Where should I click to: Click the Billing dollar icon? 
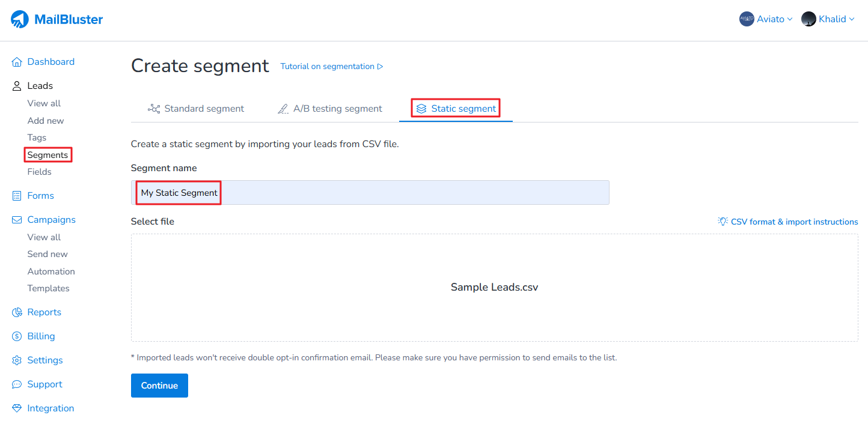pos(17,336)
